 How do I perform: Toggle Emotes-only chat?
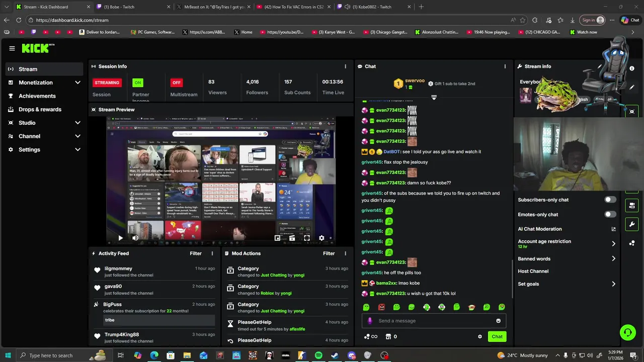610,214
